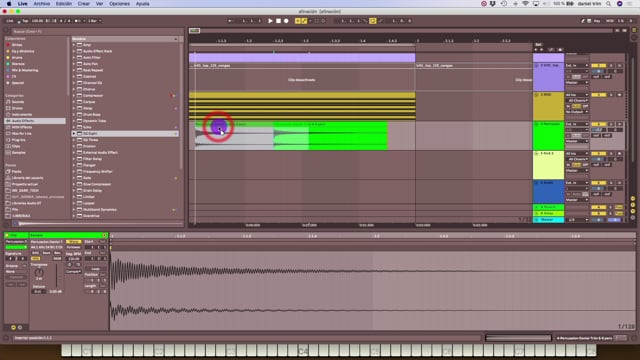Open the Apple menu
Viewport: 640px width, 360px height.
tap(9, 4)
